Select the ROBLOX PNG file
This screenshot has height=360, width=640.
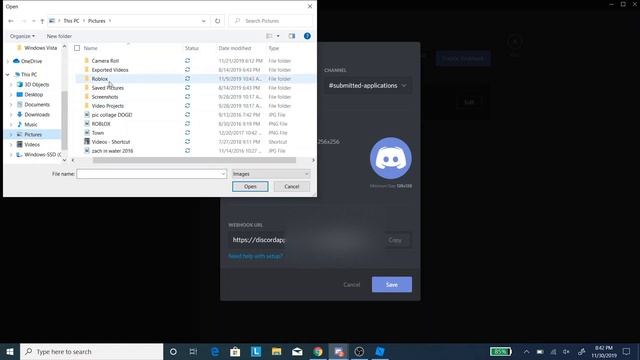click(101, 124)
